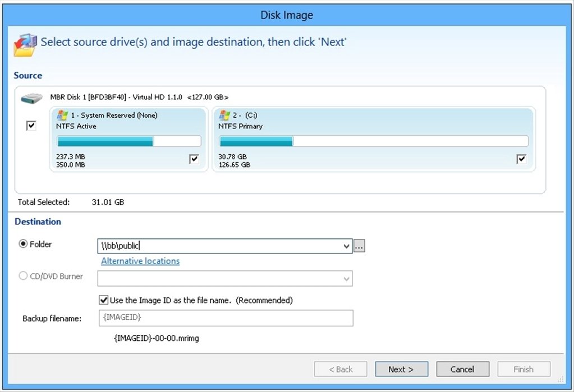
Task: Open the CD/DVD Burner drive dropdown
Action: tap(346, 279)
